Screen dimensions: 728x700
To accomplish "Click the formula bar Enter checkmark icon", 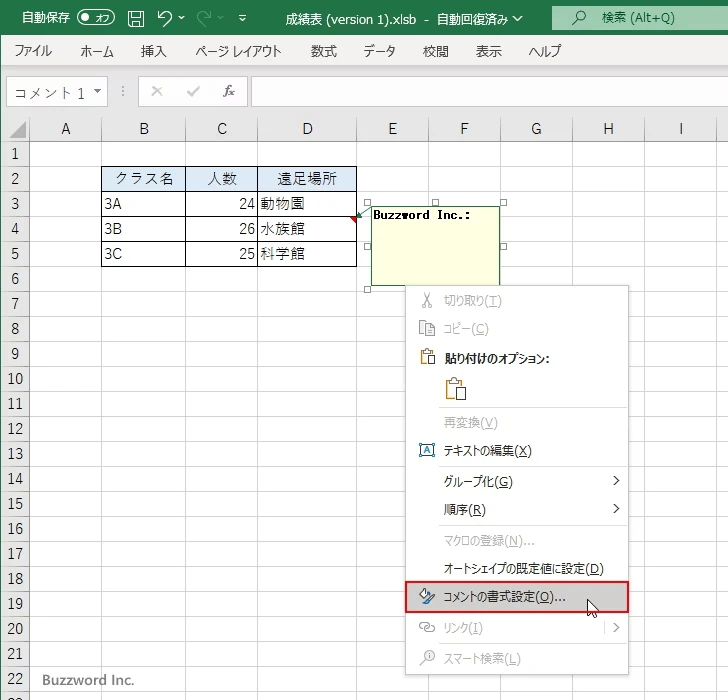I will 193,91.
